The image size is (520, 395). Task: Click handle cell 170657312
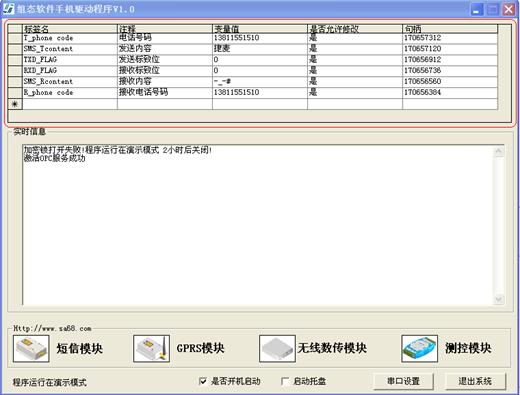point(450,38)
